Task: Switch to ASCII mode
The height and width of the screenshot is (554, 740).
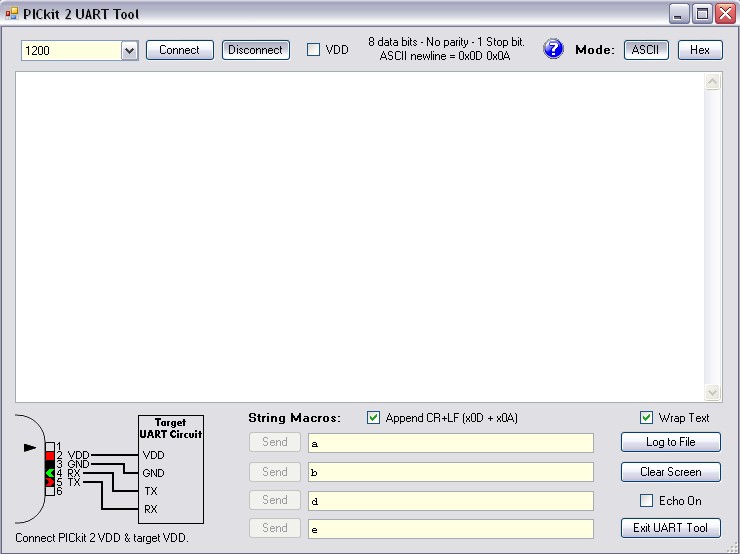Action: coord(646,50)
